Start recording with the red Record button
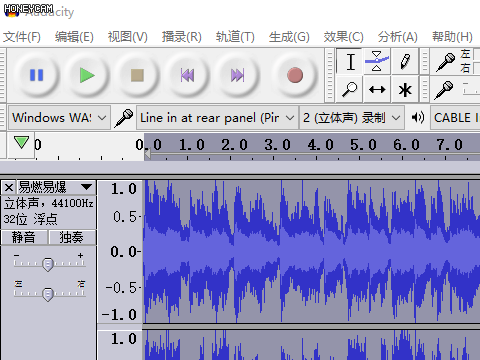 pos(295,75)
